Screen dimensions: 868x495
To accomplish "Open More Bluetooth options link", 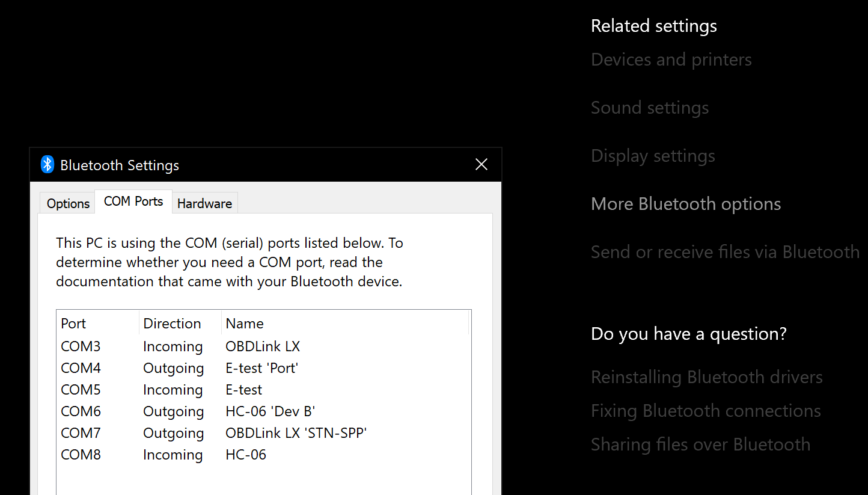I will point(686,204).
